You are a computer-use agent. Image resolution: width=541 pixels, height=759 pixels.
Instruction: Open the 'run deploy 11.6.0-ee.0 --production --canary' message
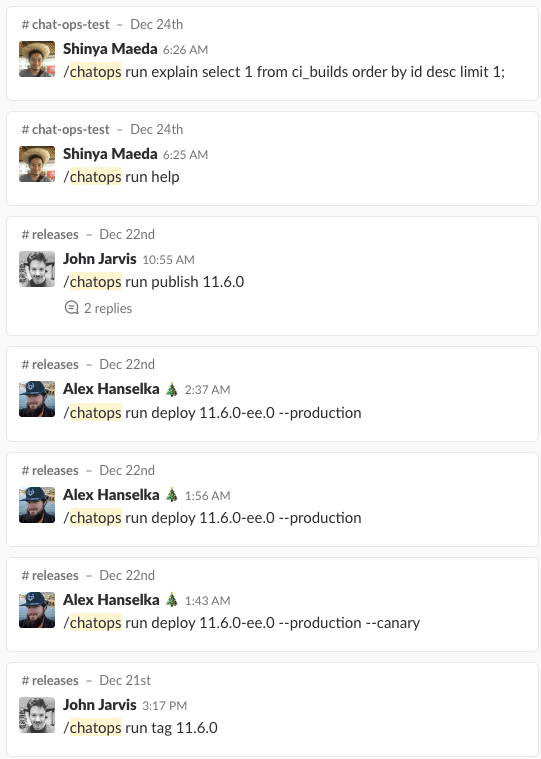click(x=241, y=623)
